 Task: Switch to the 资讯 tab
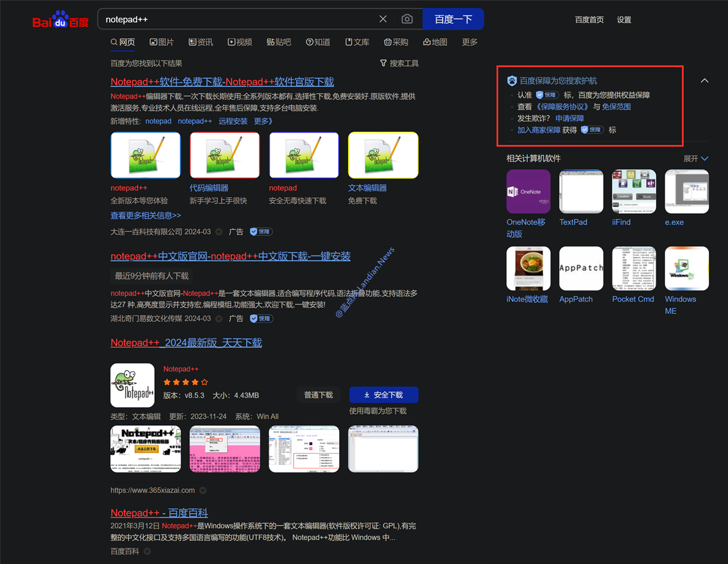201,42
